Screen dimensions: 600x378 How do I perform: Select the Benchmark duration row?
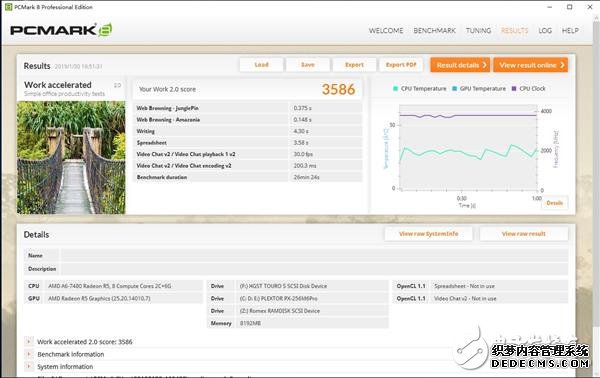(x=248, y=177)
